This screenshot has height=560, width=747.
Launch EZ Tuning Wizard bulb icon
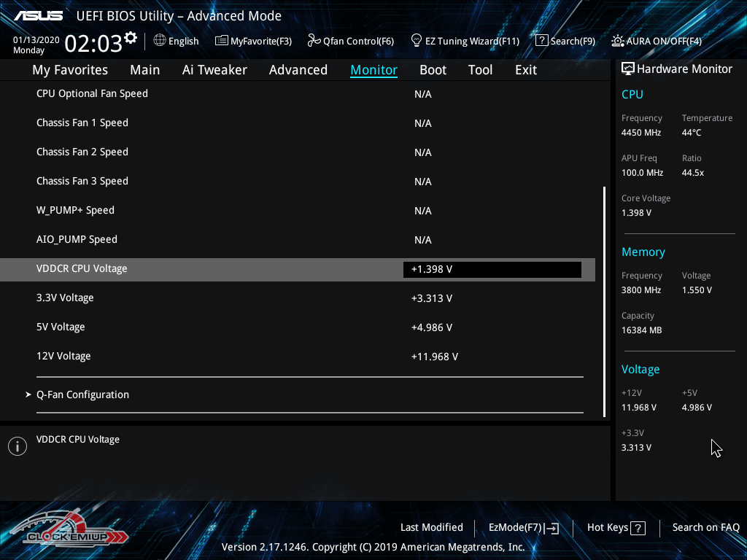click(417, 41)
